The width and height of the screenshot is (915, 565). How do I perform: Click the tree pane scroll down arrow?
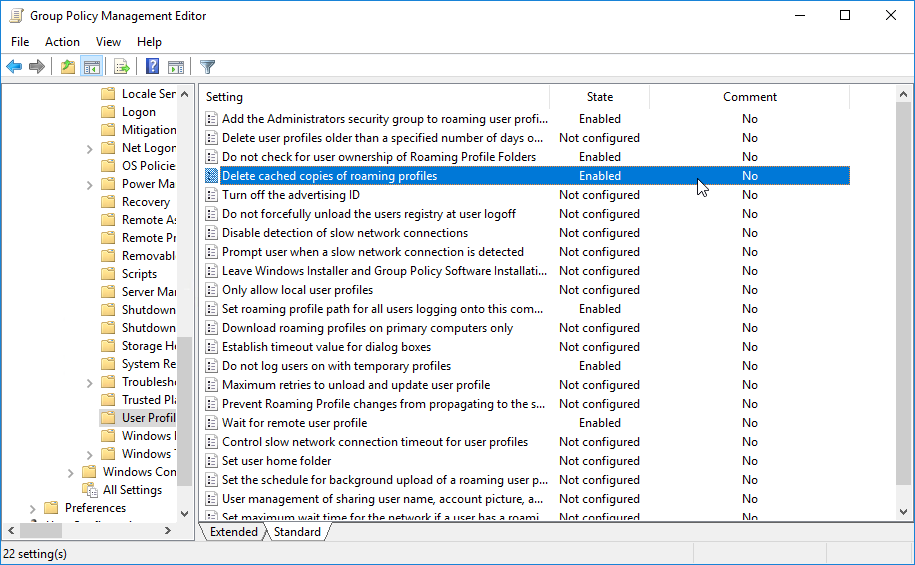click(185, 513)
